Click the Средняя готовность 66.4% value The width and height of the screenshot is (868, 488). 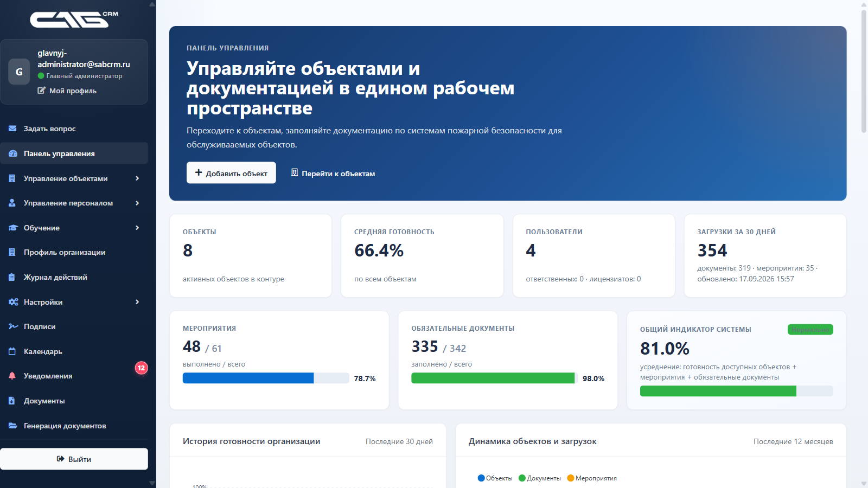tap(379, 251)
